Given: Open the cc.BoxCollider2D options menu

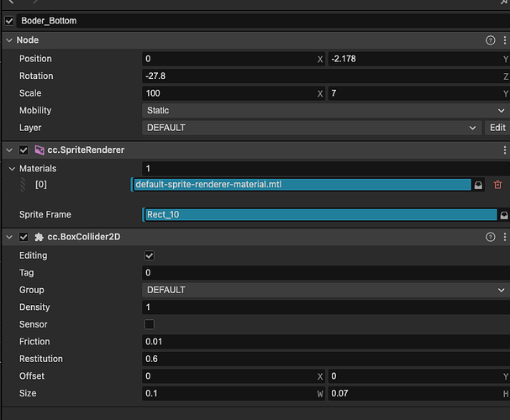Looking at the screenshot, I should click(504, 238).
